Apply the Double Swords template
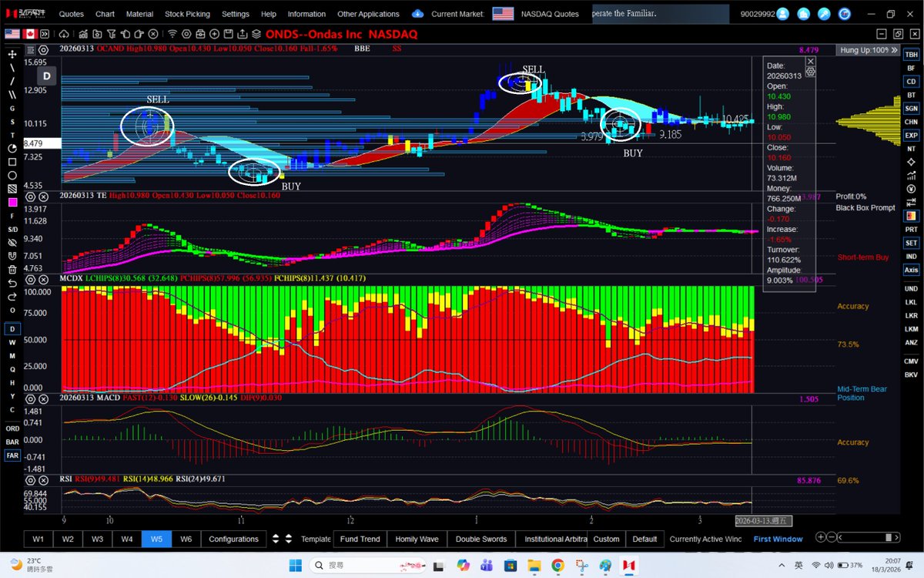 click(480, 539)
